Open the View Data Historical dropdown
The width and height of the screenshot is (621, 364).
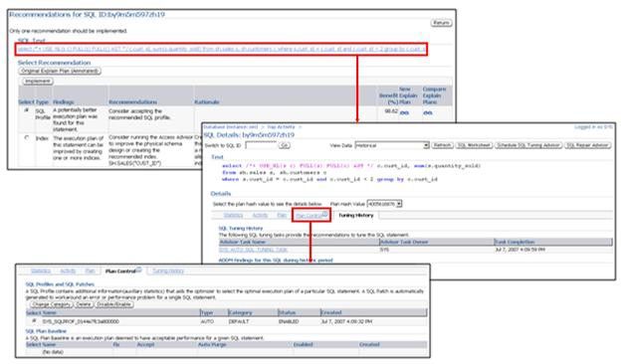coord(392,145)
